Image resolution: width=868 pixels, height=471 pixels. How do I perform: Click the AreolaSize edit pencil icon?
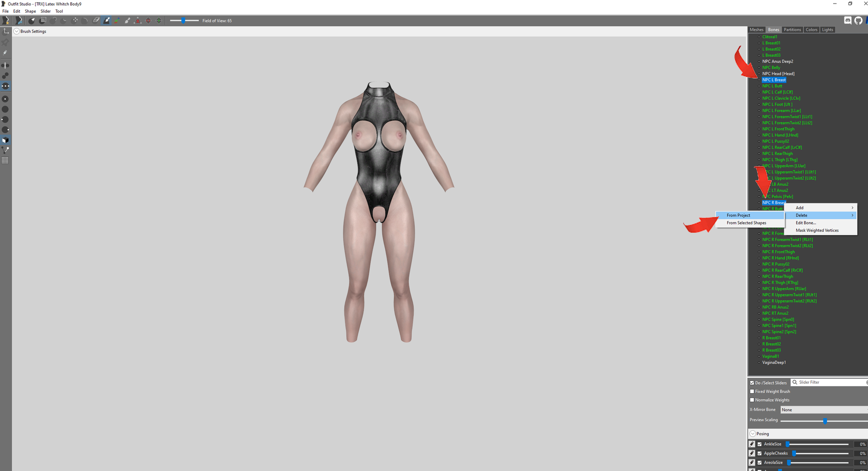pos(752,462)
